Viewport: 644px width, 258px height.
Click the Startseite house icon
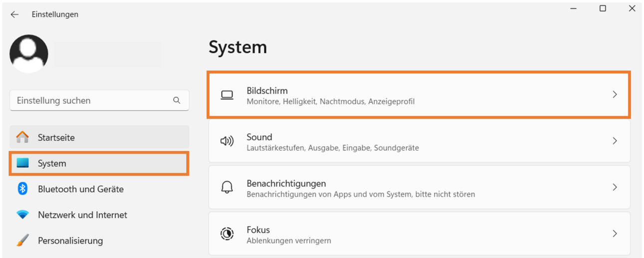[x=22, y=137]
